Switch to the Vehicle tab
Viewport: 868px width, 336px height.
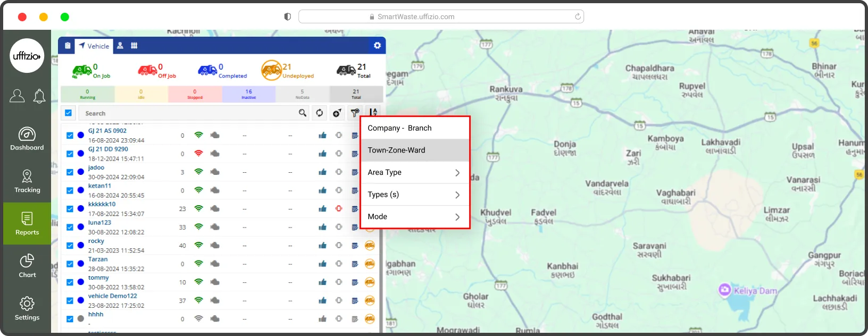(94, 46)
